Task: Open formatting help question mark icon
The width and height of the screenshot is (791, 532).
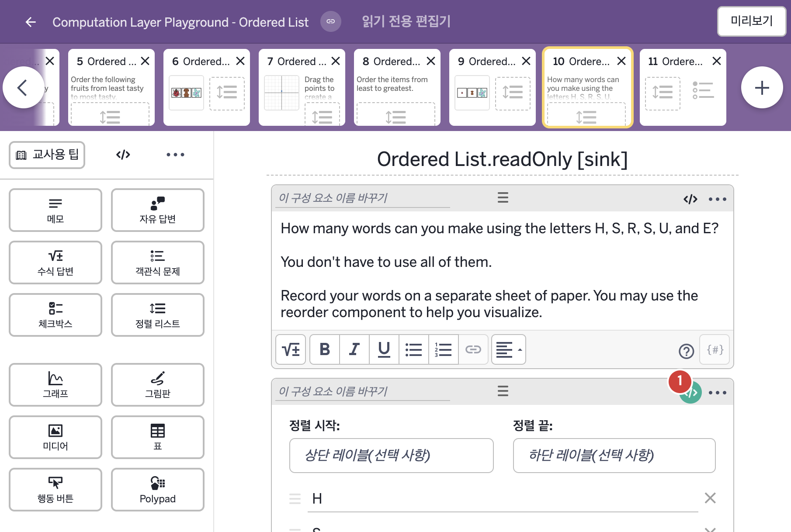Action: [686, 351]
